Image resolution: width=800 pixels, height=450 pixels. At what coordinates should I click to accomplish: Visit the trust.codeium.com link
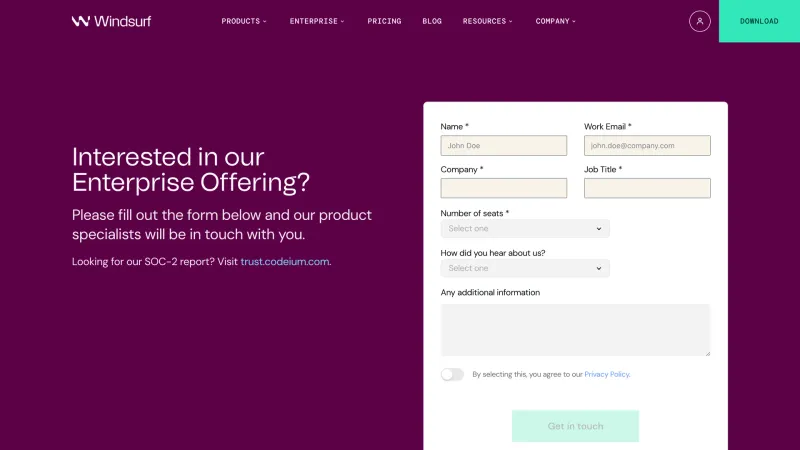pyautogui.click(x=285, y=262)
